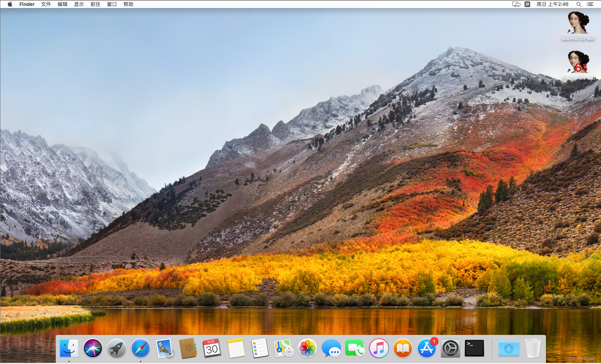
Task: Open iBooks orange icon in Dock
Action: click(x=403, y=348)
